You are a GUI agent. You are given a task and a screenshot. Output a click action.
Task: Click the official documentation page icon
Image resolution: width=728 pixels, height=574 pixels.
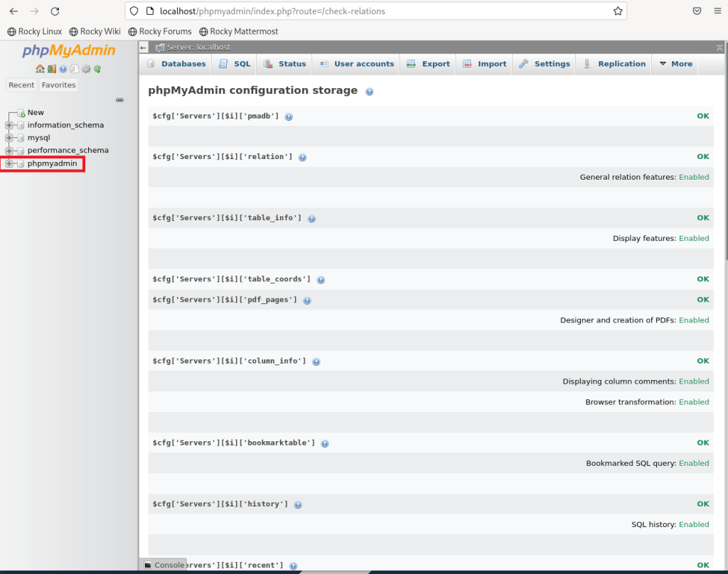(x=74, y=68)
